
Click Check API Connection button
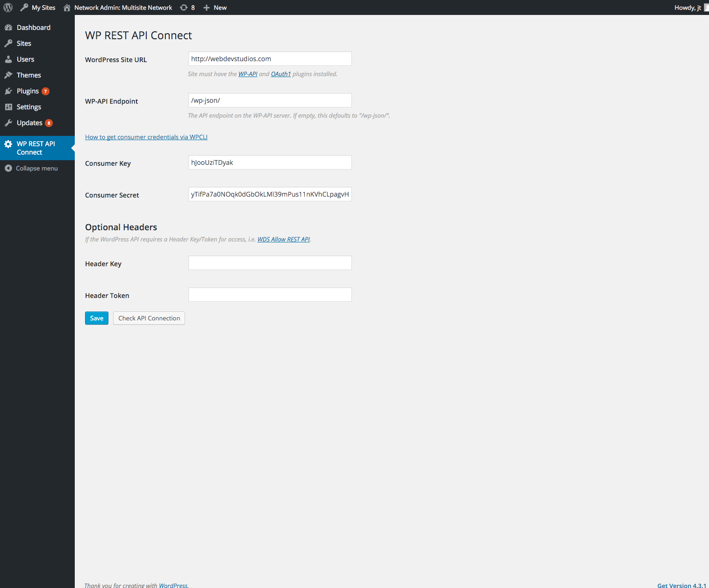coord(149,318)
